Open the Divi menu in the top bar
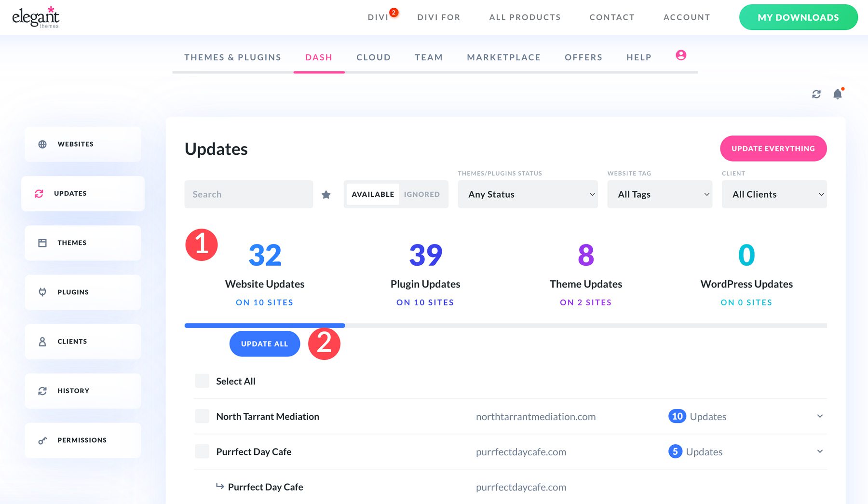868x504 pixels. click(x=378, y=17)
